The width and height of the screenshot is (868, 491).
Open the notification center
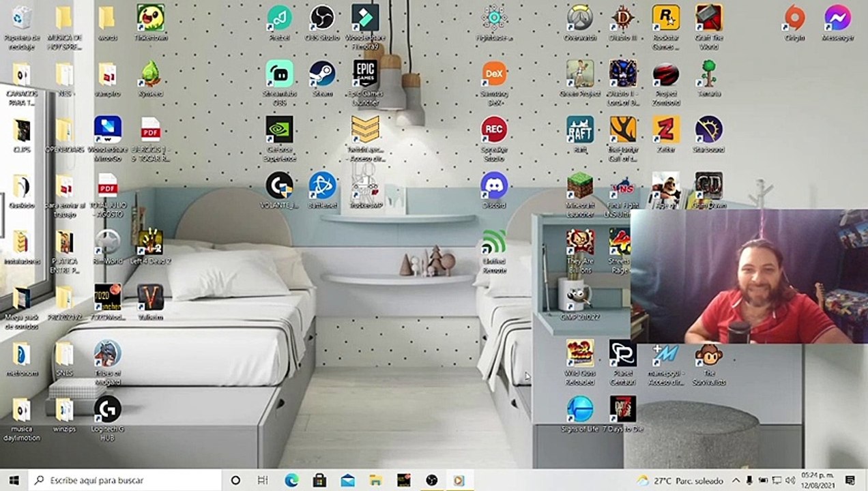tap(850, 480)
